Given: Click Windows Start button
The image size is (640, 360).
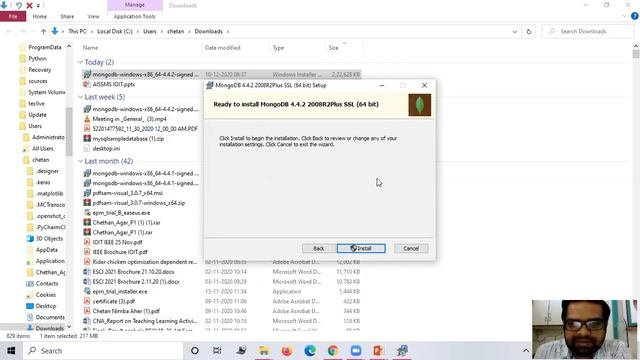Looking at the screenshot, I should pos(11,351).
